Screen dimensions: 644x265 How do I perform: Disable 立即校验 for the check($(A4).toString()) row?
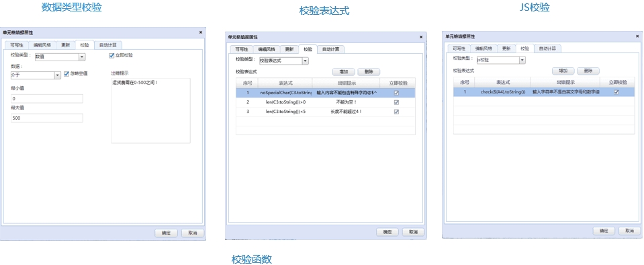point(616,92)
